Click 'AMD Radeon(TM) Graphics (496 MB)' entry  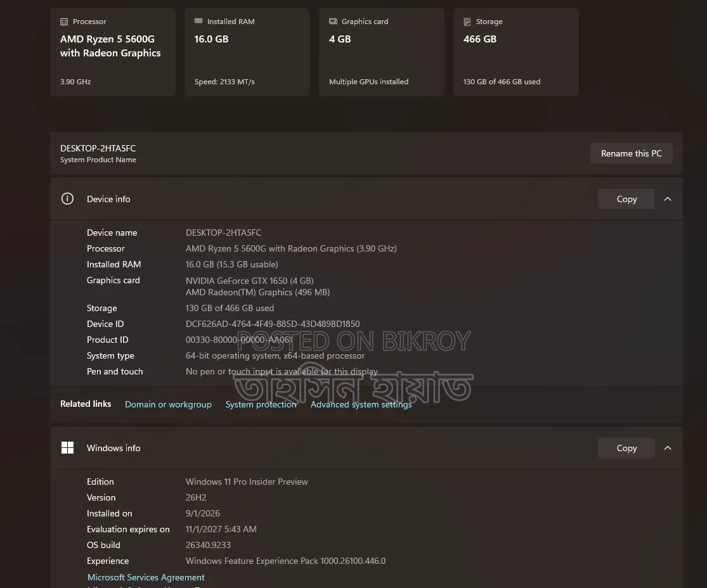[x=258, y=292]
